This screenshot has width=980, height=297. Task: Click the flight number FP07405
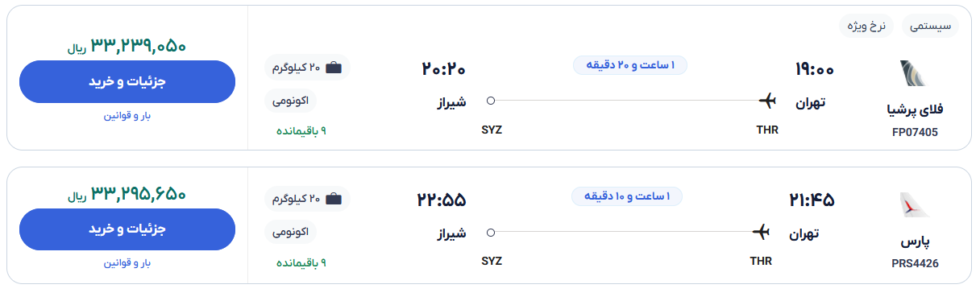pos(915,132)
